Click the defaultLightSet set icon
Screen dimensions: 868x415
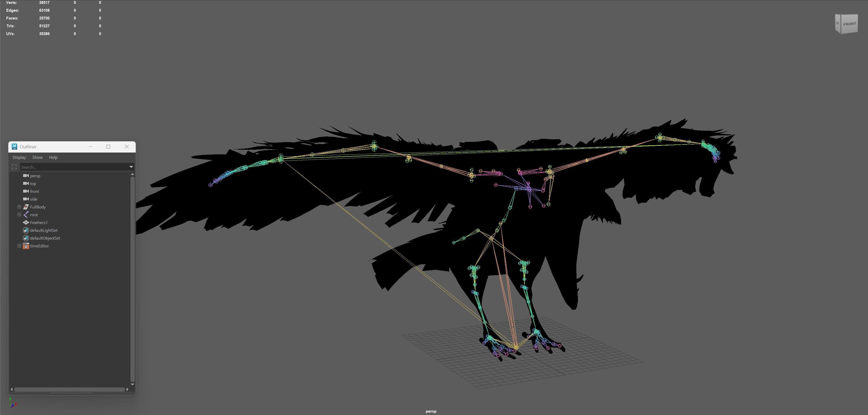click(26, 230)
